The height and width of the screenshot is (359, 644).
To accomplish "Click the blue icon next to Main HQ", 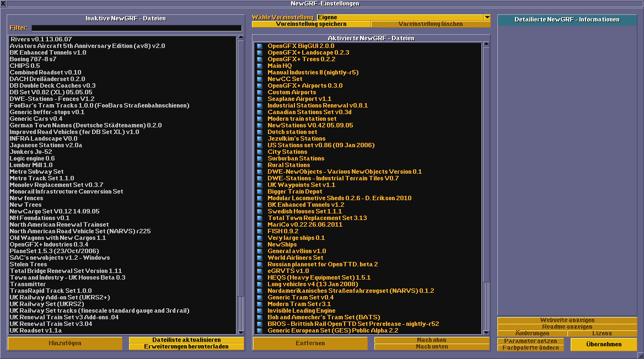I will tap(260, 66).
